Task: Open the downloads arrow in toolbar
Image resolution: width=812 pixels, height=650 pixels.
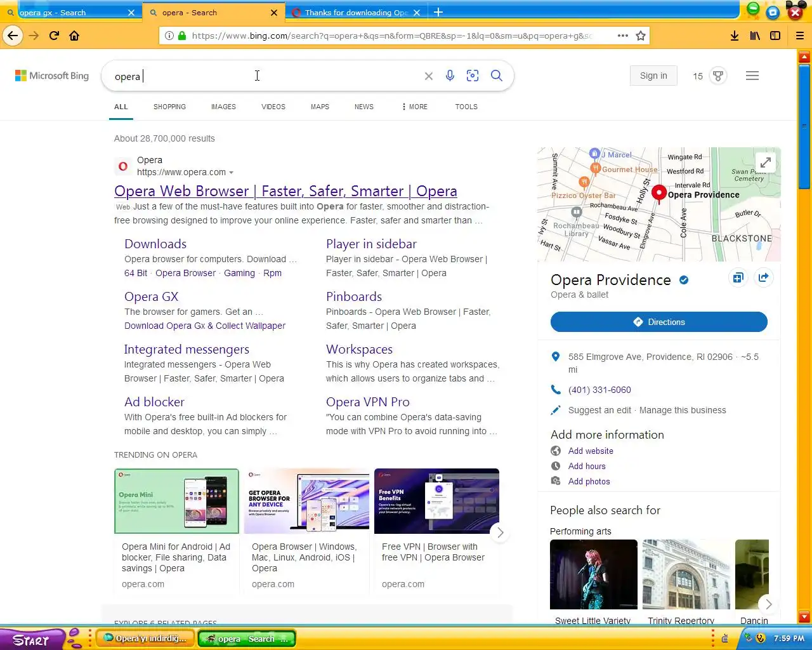Action: [735, 36]
